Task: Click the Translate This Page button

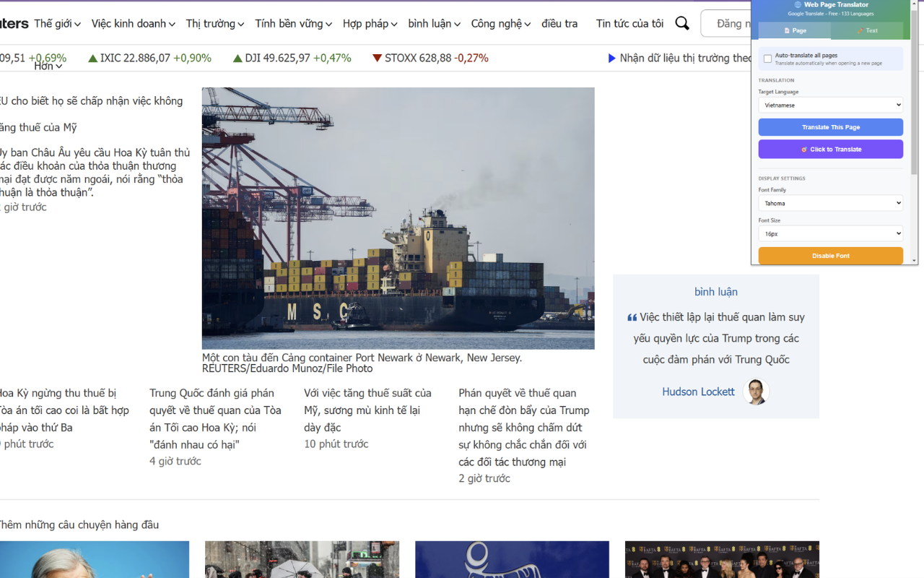Action: (x=831, y=127)
